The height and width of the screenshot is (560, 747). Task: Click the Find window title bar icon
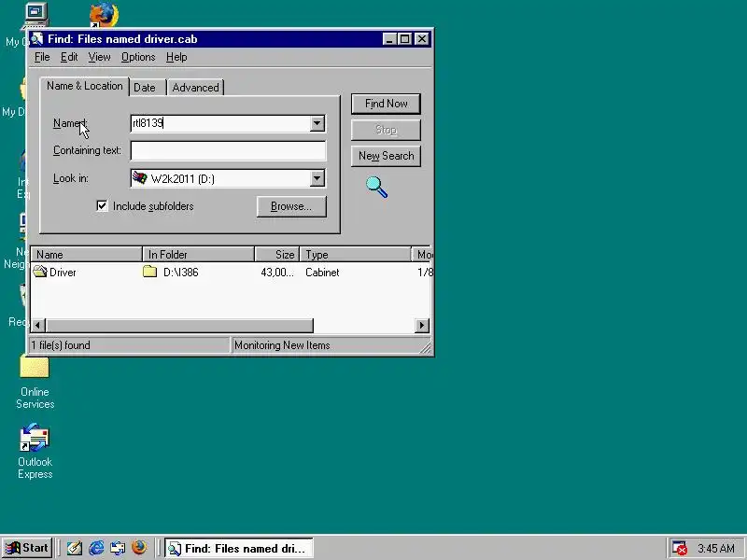[x=37, y=39]
